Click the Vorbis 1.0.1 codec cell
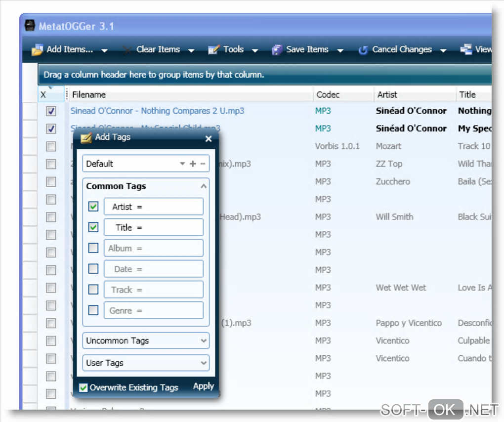Image resolution: width=504 pixels, height=422 pixels. pyautogui.click(x=337, y=146)
